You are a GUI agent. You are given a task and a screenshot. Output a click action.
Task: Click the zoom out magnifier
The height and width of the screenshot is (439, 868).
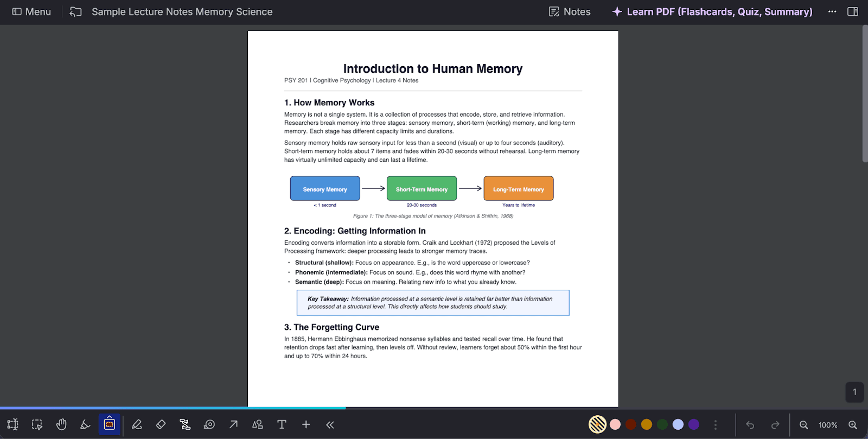coord(804,425)
